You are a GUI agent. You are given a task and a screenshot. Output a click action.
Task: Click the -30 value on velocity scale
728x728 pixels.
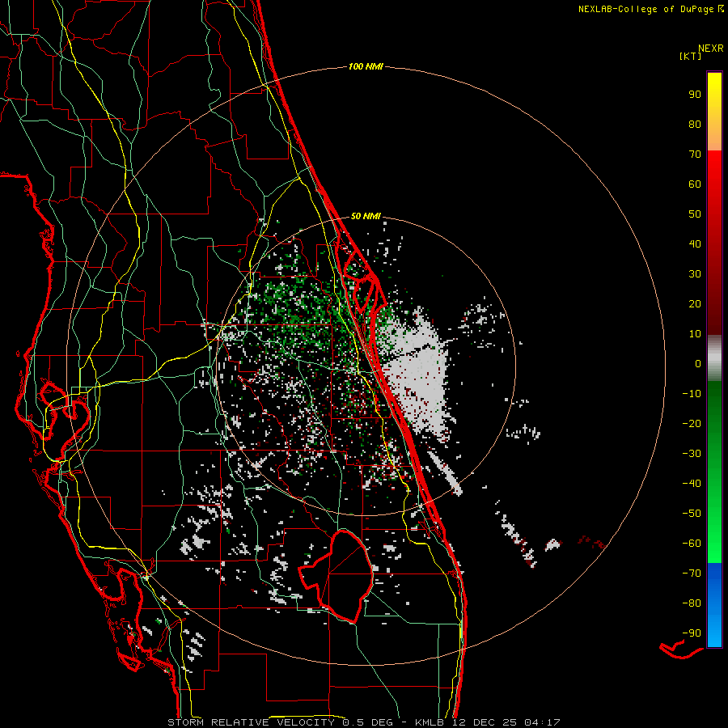pyautogui.click(x=692, y=454)
